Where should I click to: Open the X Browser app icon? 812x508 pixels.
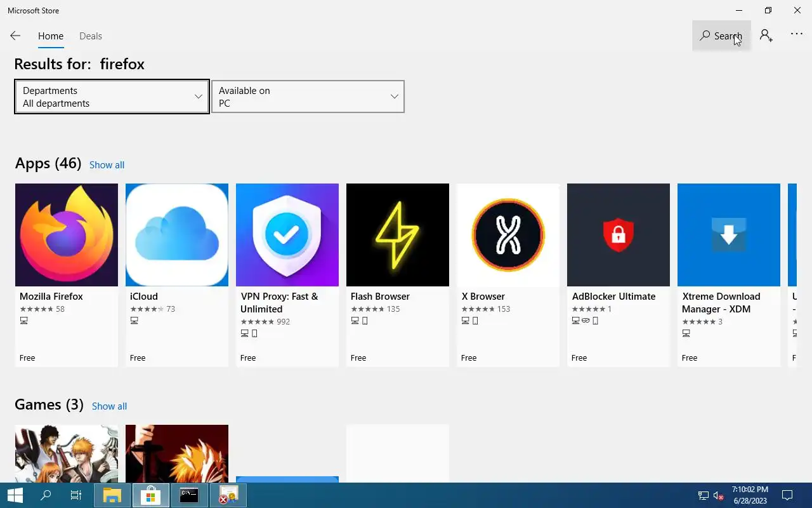[x=508, y=235]
